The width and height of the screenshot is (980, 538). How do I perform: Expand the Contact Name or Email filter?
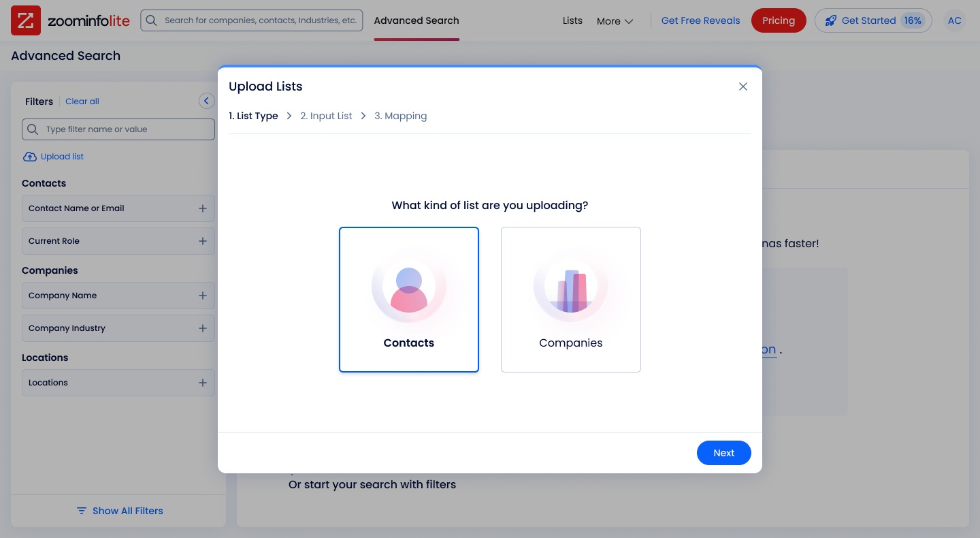pyautogui.click(x=118, y=208)
